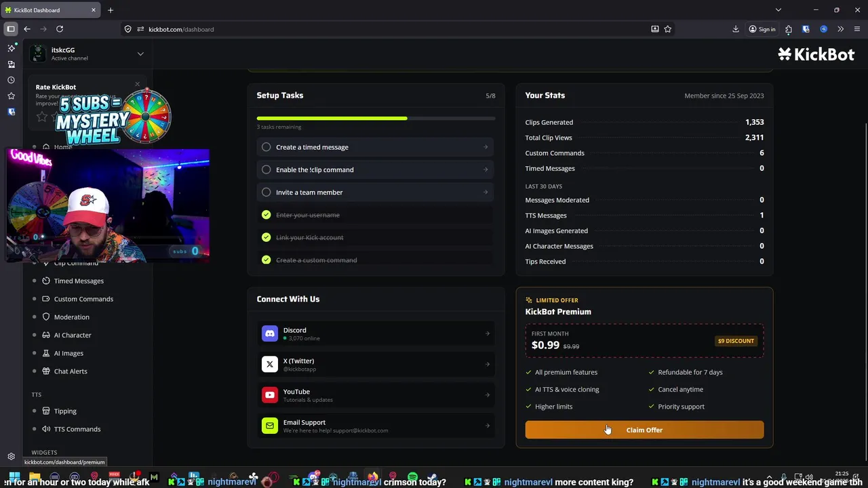Click the Total Clip Views stat row
Screen dimensions: 868x488
tap(644, 138)
